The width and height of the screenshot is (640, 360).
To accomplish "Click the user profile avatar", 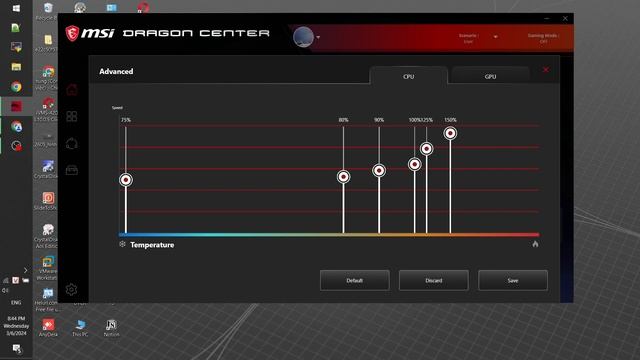I will click(303, 37).
